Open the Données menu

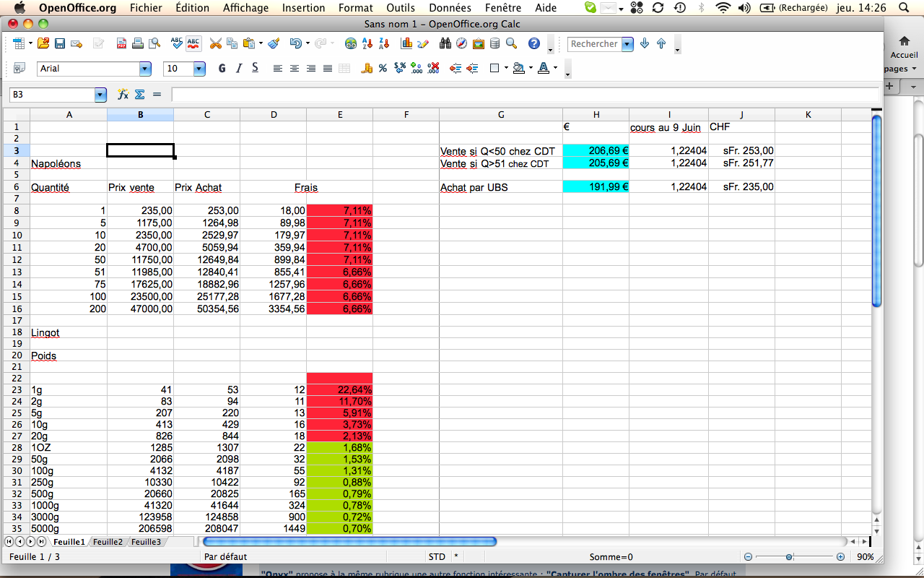click(x=450, y=8)
